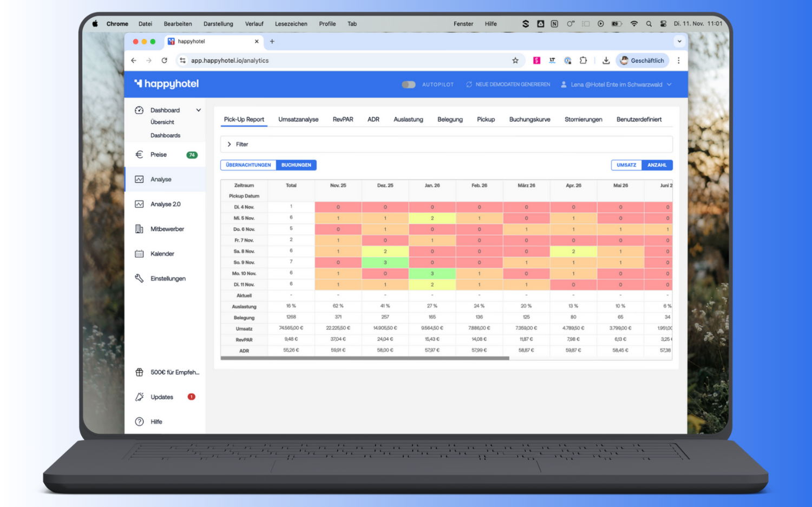Switch to the Umsatzanalyse tab
The height and width of the screenshot is (507, 812).
(298, 120)
